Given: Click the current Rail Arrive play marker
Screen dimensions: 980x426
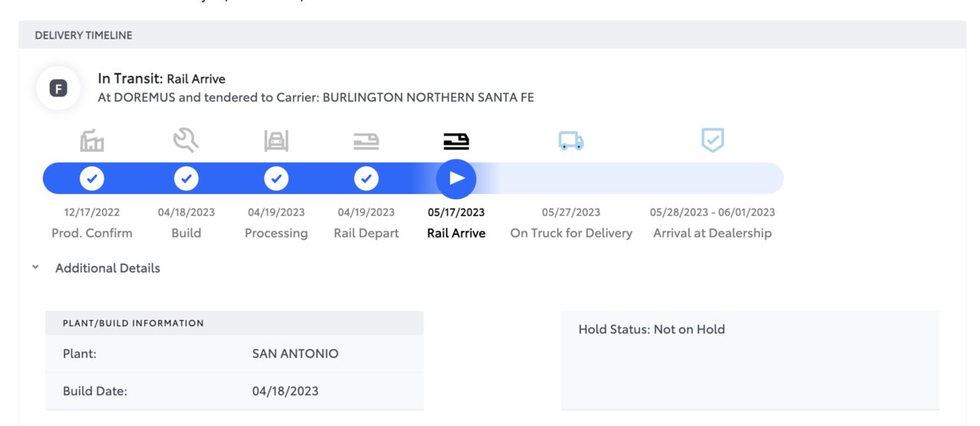Looking at the screenshot, I should (456, 179).
